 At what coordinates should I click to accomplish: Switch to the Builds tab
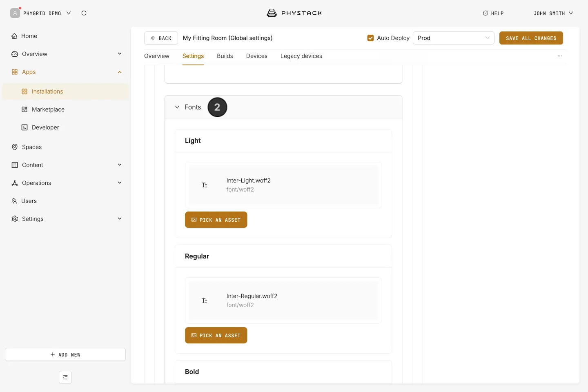point(225,56)
